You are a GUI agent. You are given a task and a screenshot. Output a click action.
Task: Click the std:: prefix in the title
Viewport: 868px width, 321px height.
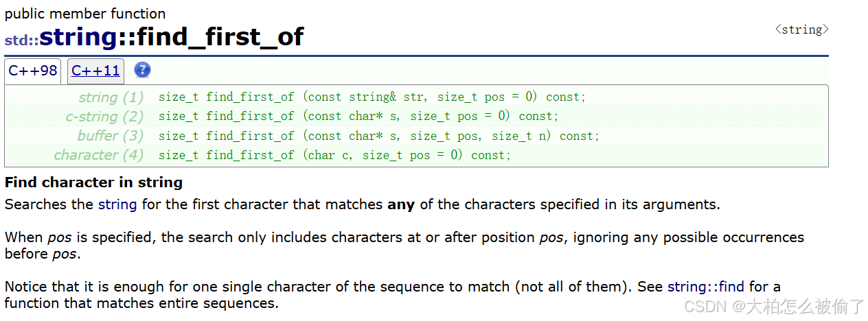[x=21, y=40]
